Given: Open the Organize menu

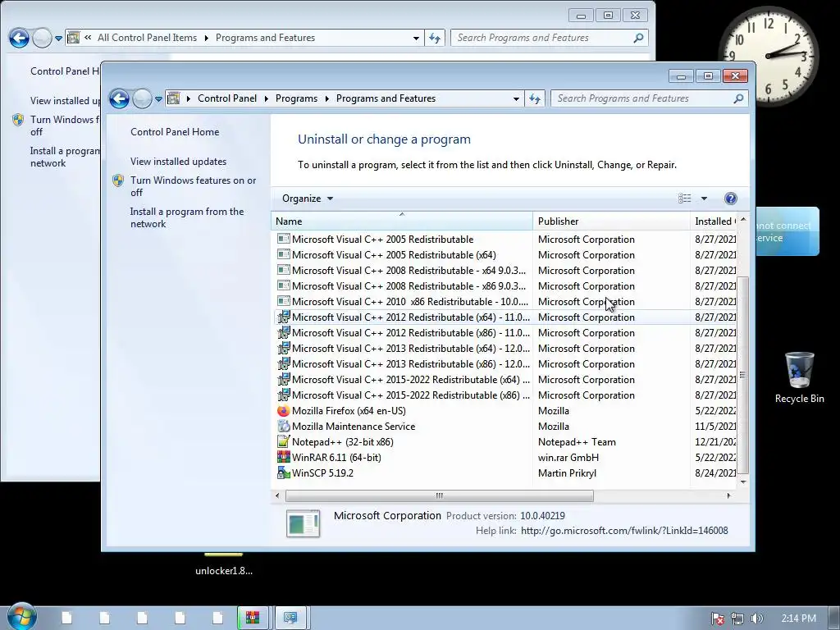Looking at the screenshot, I should click(308, 199).
